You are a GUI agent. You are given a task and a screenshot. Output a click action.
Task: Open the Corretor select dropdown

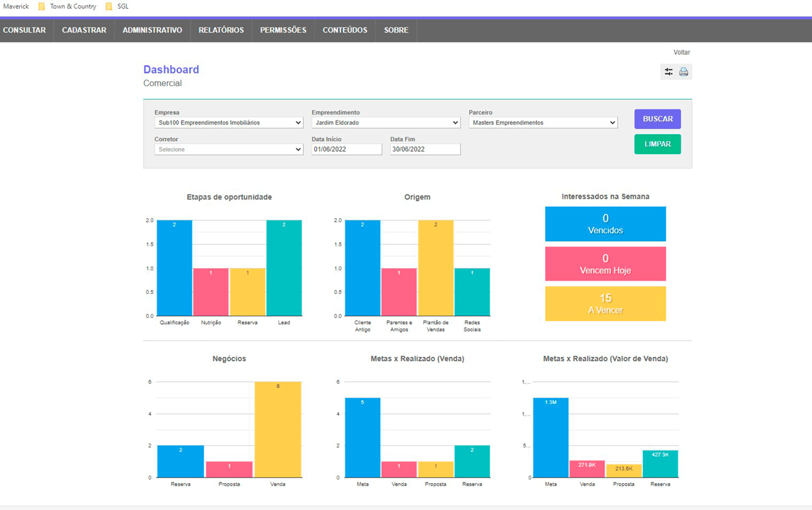pyautogui.click(x=229, y=150)
